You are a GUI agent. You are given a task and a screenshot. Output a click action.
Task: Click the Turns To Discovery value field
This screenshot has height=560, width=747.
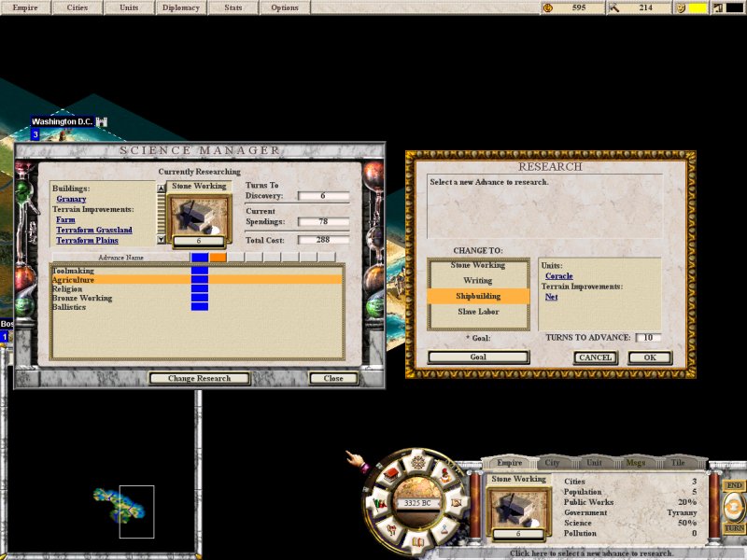coord(323,196)
